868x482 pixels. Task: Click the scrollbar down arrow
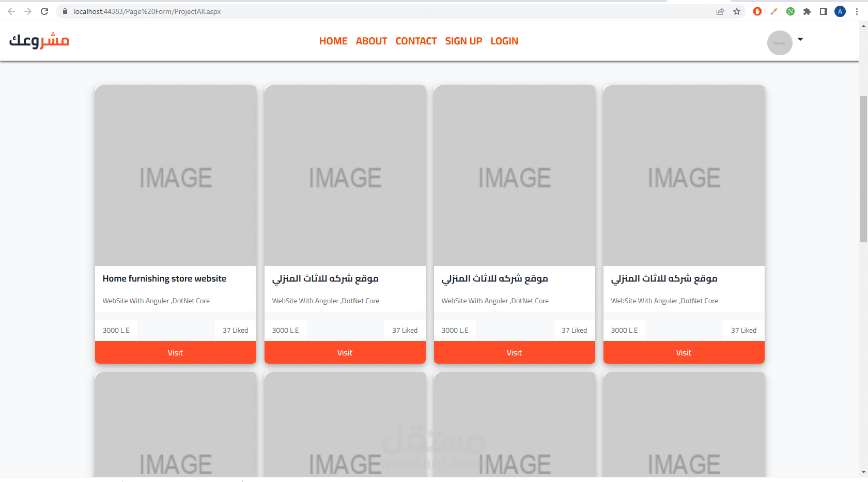coord(863,472)
